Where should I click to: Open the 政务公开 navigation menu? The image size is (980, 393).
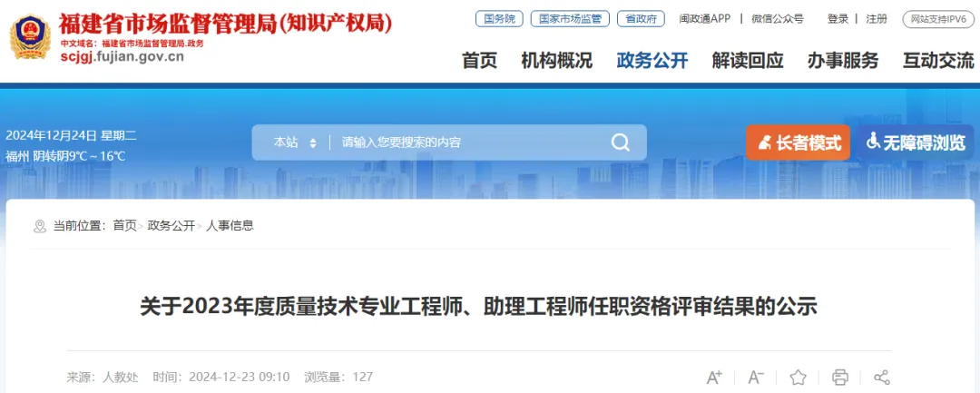pyautogui.click(x=652, y=61)
